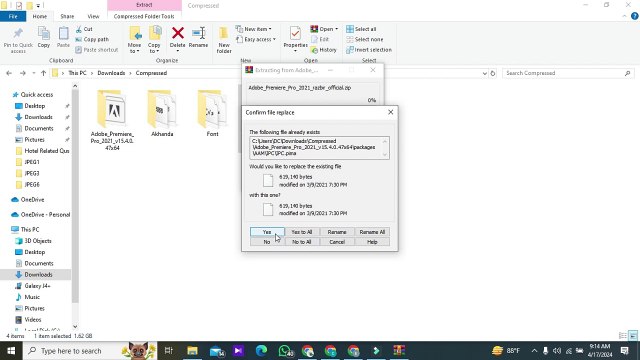
Task: Open the Windows Start menu
Action: click(x=11, y=351)
